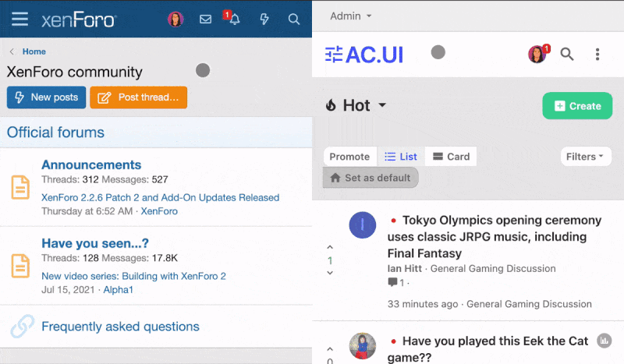624x364 pixels.
Task: Open the Official forums category
Action: (x=55, y=132)
